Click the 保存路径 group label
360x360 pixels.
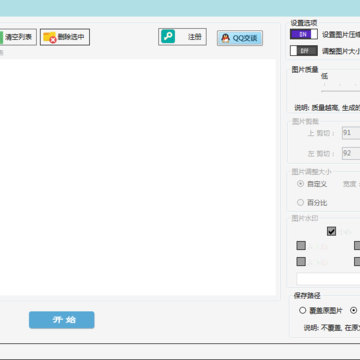pos(307,296)
